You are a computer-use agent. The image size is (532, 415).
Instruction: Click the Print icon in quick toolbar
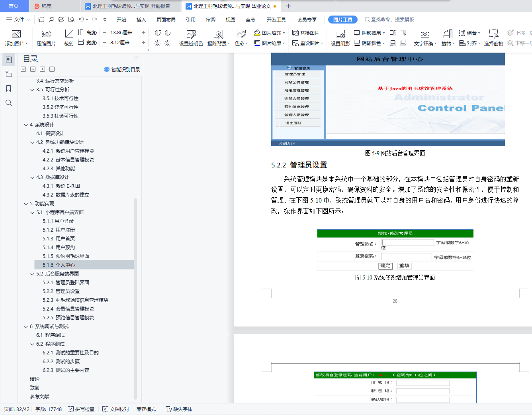(61, 19)
